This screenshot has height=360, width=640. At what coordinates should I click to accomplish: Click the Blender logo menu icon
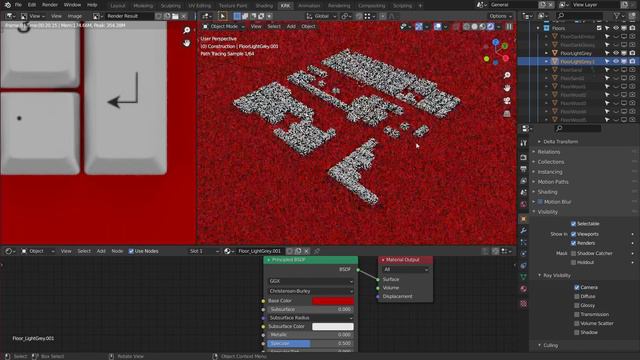point(7,5)
